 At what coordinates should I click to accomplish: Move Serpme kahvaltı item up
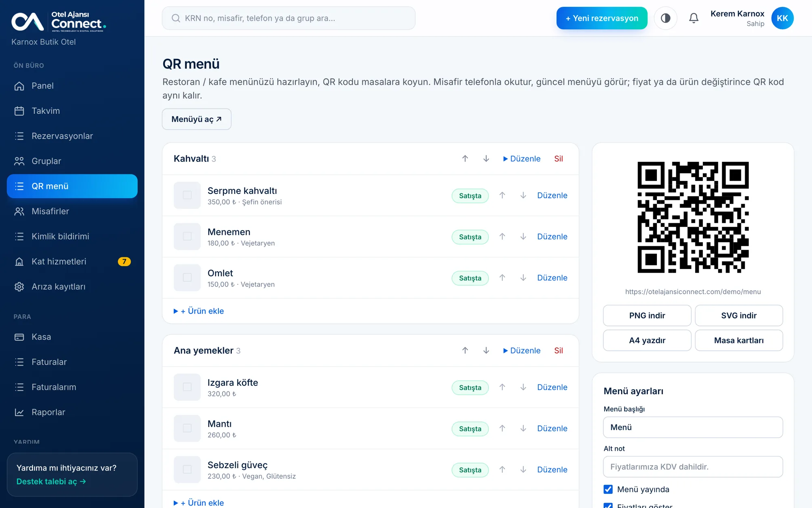502,195
